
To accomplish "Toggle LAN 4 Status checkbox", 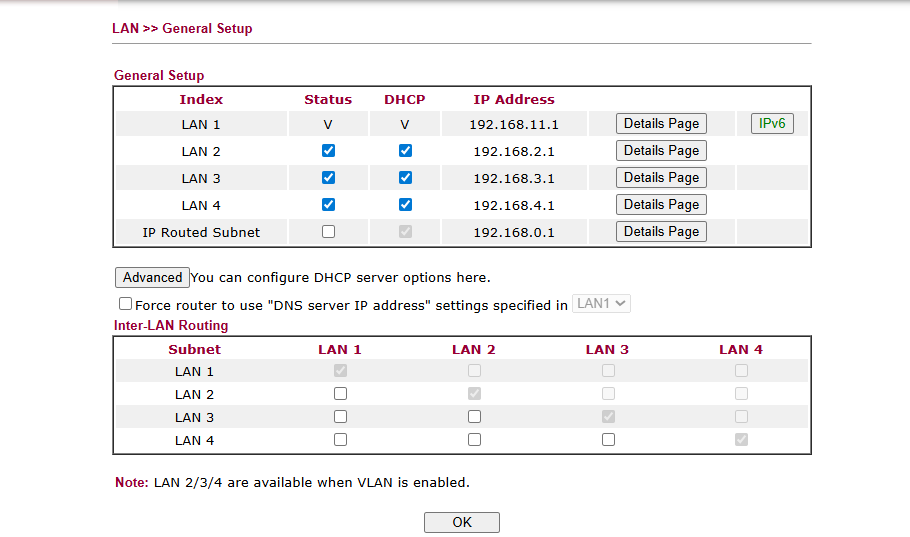I will 328,204.
